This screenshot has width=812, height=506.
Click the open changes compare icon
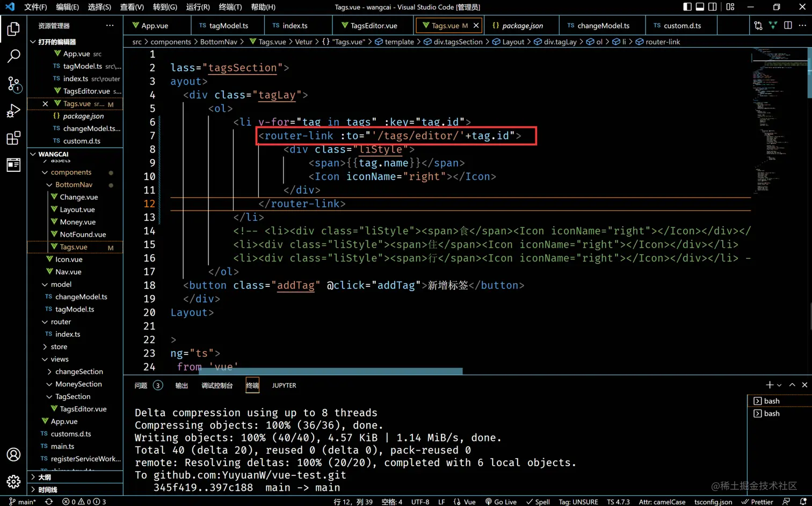[758, 25]
